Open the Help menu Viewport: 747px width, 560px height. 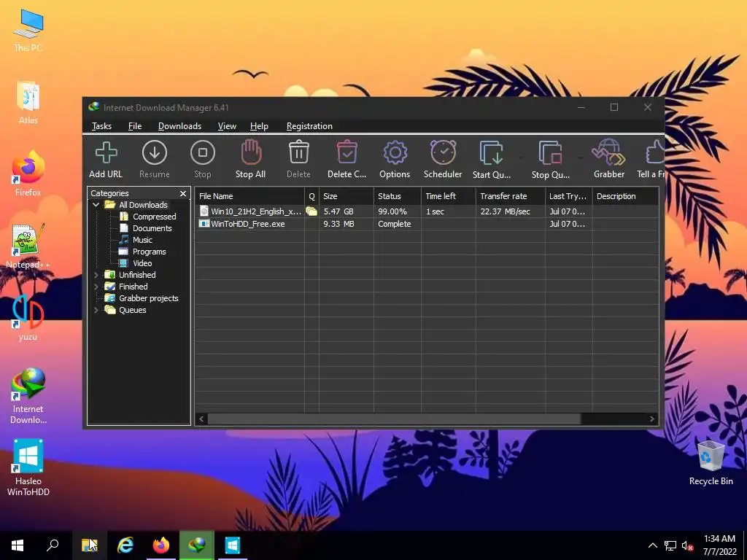(x=259, y=126)
